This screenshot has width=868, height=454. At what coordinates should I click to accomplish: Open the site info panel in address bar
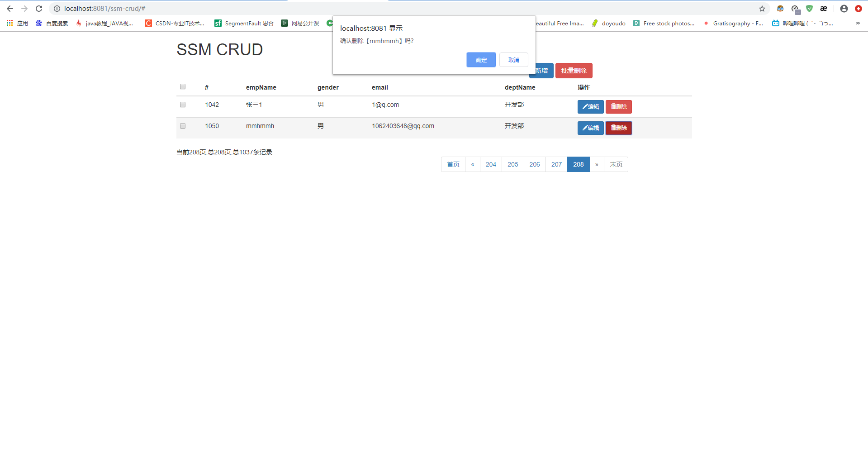click(x=57, y=8)
